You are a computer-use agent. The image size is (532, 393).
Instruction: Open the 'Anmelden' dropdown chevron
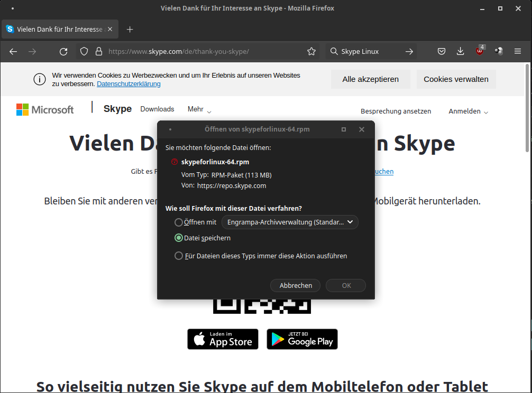486,111
